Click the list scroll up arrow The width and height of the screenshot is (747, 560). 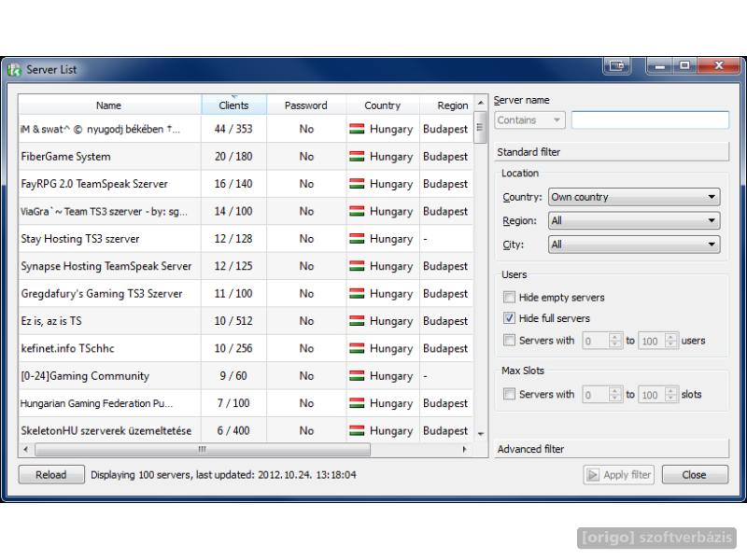point(481,103)
